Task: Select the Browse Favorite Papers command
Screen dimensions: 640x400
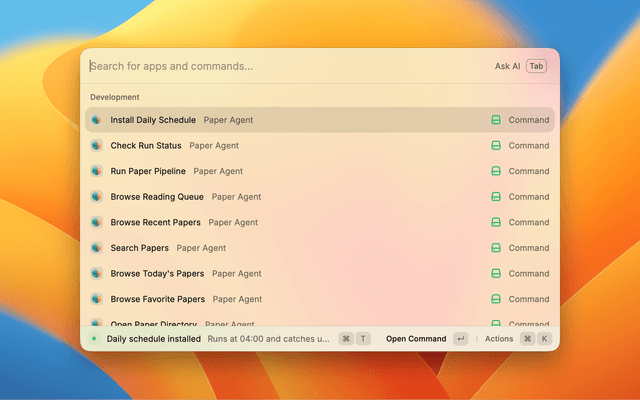Action: (157, 299)
